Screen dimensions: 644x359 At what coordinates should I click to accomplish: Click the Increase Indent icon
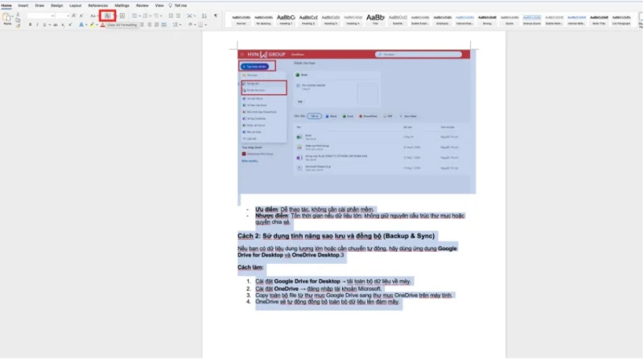point(178,15)
